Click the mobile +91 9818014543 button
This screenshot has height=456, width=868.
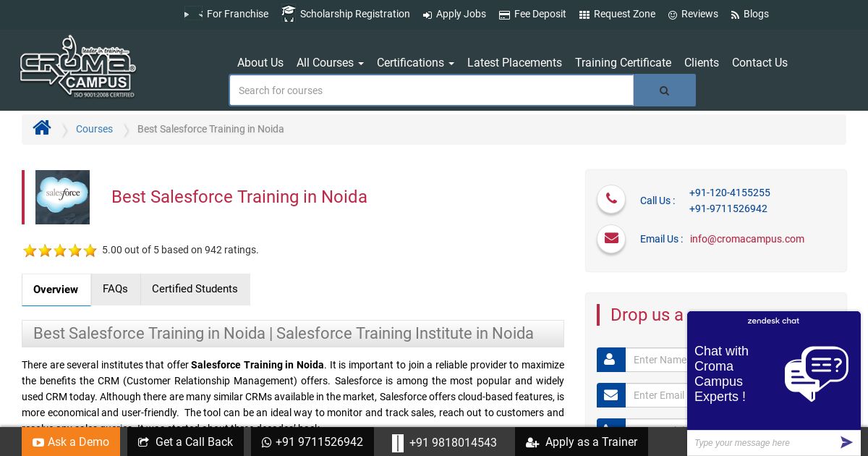[444, 442]
